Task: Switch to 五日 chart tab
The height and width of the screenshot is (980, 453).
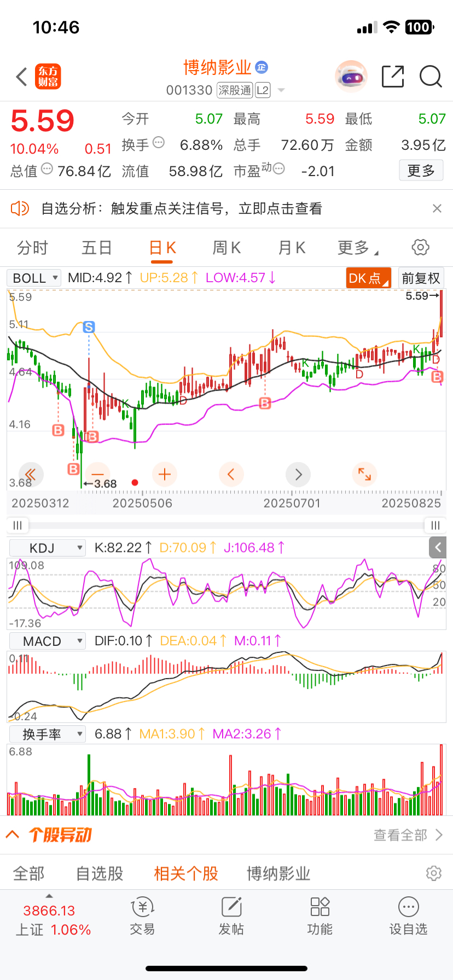Action: [97, 248]
